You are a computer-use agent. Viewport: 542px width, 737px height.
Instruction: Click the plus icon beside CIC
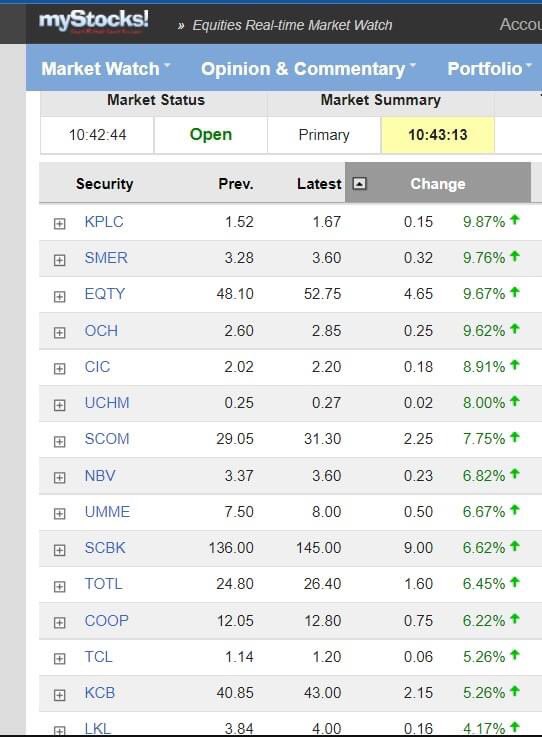click(x=59, y=368)
